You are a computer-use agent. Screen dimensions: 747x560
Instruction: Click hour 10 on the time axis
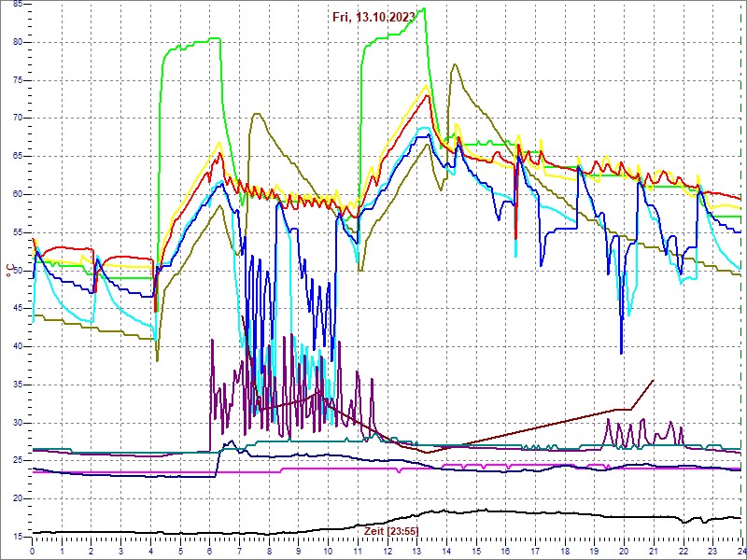329,551
